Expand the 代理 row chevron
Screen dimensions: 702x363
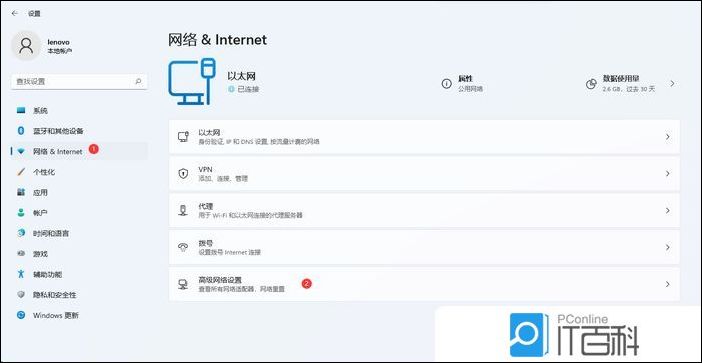pyautogui.click(x=668, y=210)
